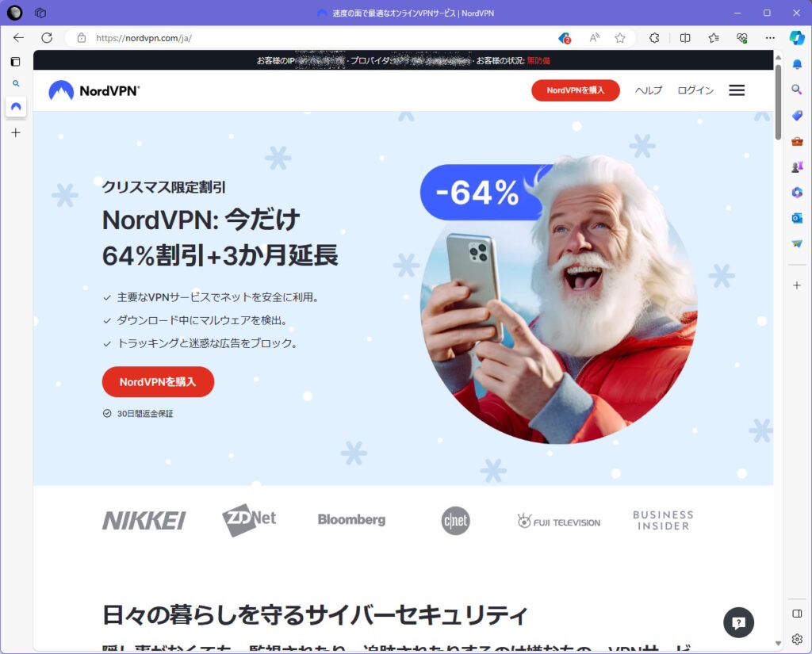Image resolution: width=812 pixels, height=654 pixels.
Task: Select the NordVPN vertical tab
Action: (x=16, y=107)
